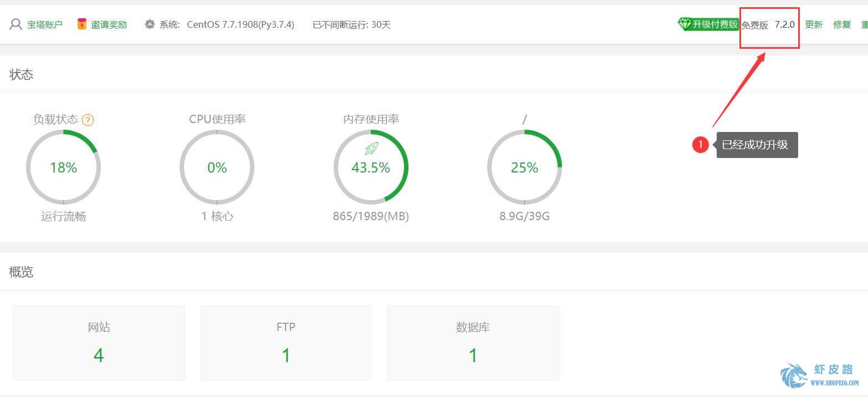
Task: Click the version number 7.2.0
Action: (784, 24)
